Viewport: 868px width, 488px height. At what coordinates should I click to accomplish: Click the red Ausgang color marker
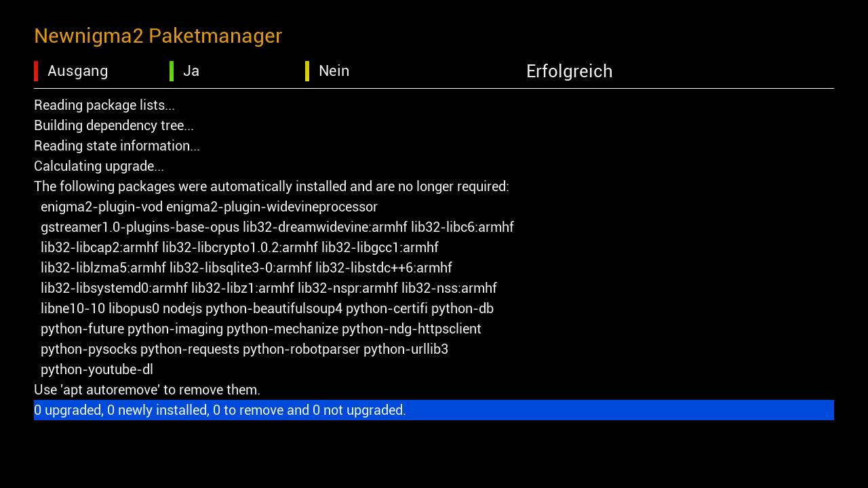(36, 71)
